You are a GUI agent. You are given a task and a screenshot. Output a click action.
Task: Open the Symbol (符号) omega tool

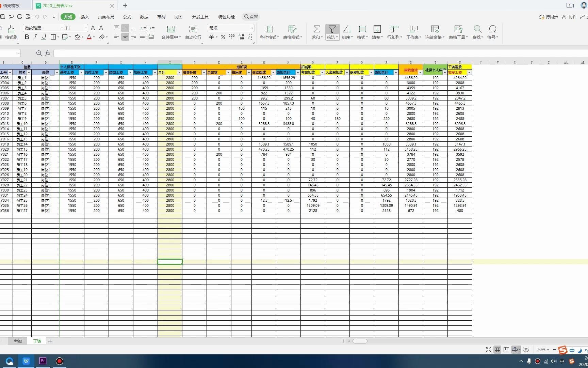coord(492,32)
